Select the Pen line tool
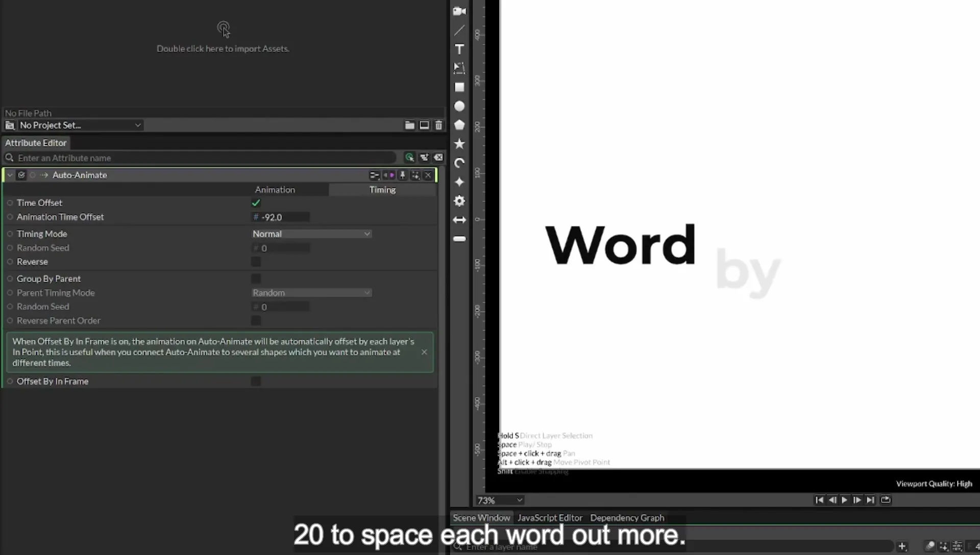Image resolution: width=980 pixels, height=555 pixels. 459,30
